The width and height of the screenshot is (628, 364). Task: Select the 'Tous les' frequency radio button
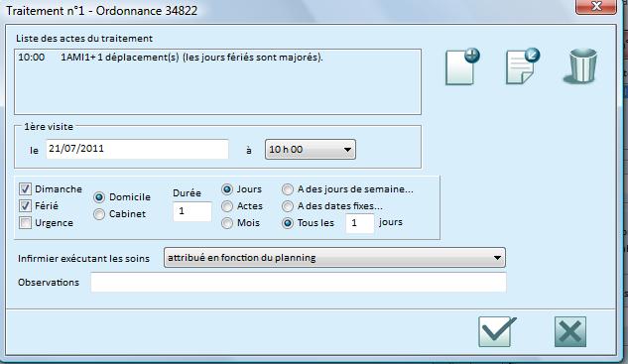[288, 223]
